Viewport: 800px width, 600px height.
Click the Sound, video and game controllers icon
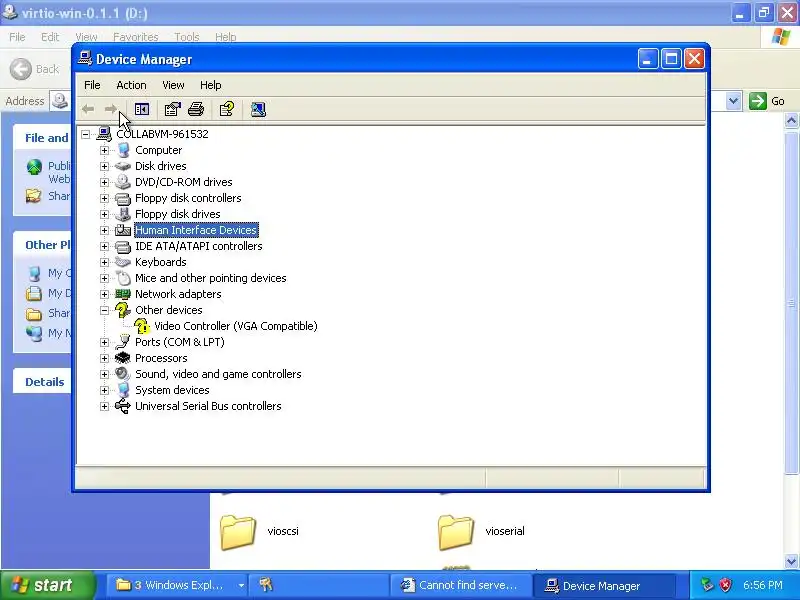(x=123, y=374)
